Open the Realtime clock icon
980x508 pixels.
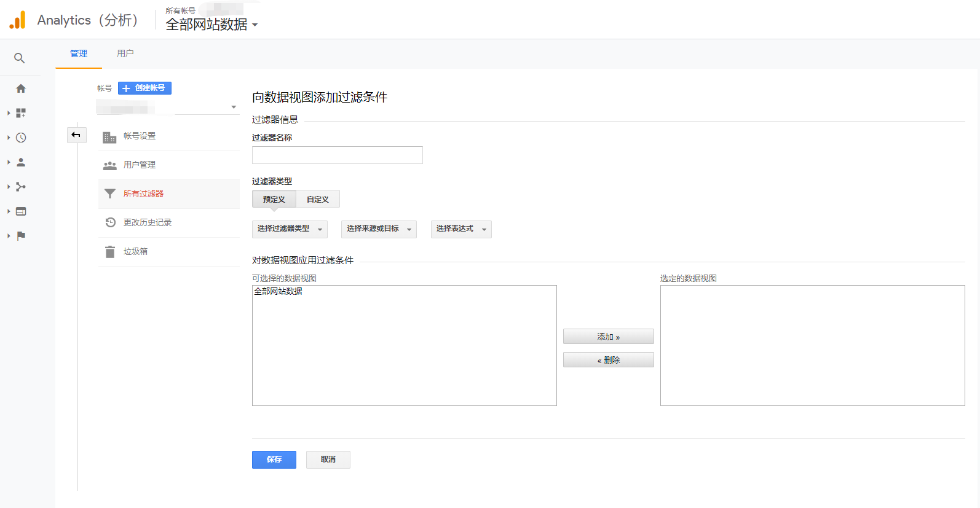tap(21, 138)
